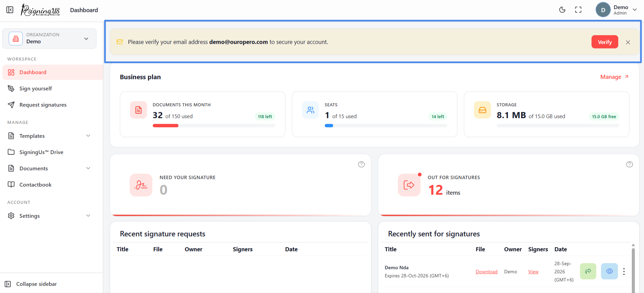The width and height of the screenshot is (644, 293).
Task: View signers of Demo Nda
Action: (x=533, y=272)
